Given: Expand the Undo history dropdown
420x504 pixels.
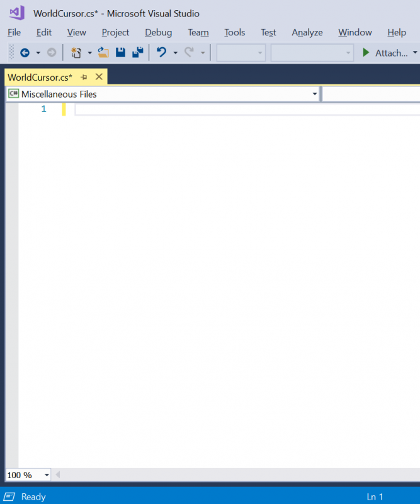Looking at the screenshot, I should point(175,53).
